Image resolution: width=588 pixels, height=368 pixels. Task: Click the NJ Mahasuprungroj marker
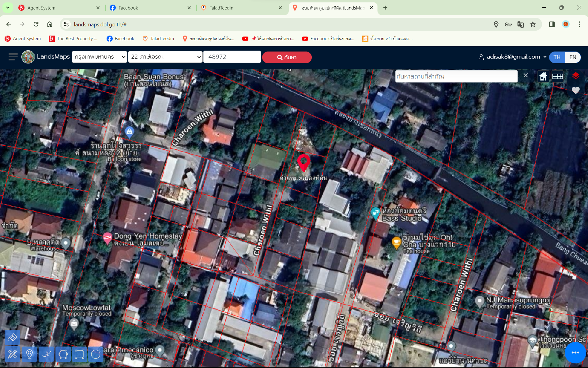tap(479, 302)
